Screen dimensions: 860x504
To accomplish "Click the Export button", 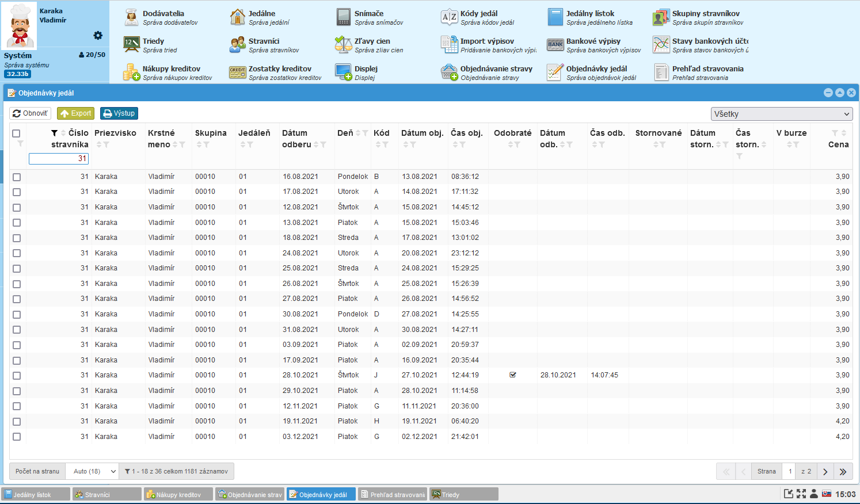I will pos(75,113).
